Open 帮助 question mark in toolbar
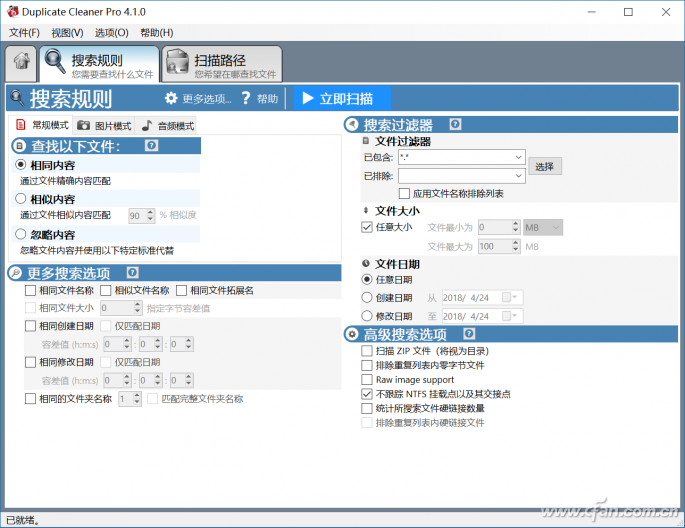Screen dimensions: 685x528 click(246, 98)
